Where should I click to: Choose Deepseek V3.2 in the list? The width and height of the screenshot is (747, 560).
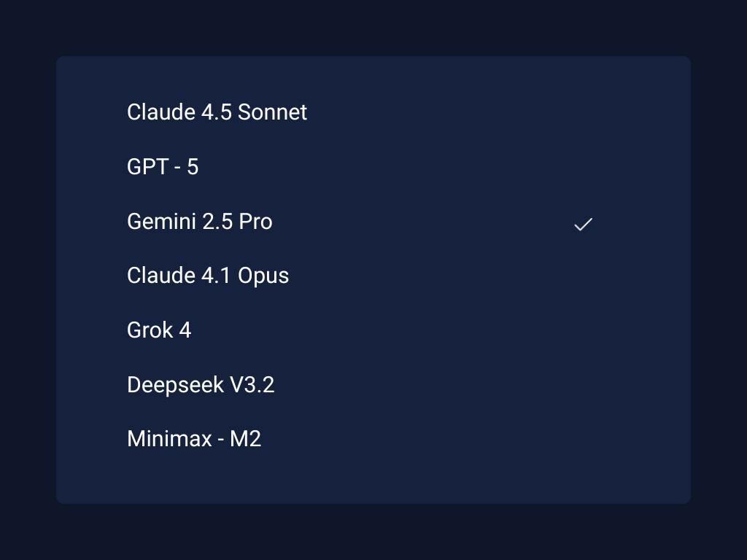point(201,384)
